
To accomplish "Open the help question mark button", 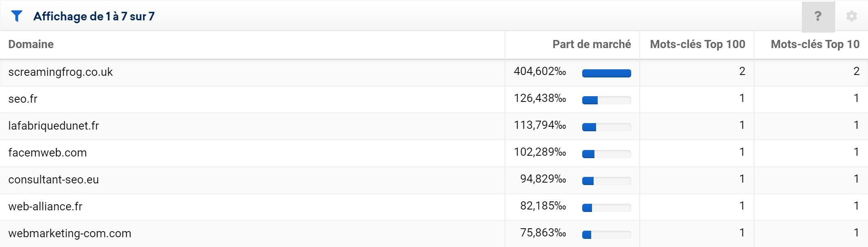I will [818, 16].
